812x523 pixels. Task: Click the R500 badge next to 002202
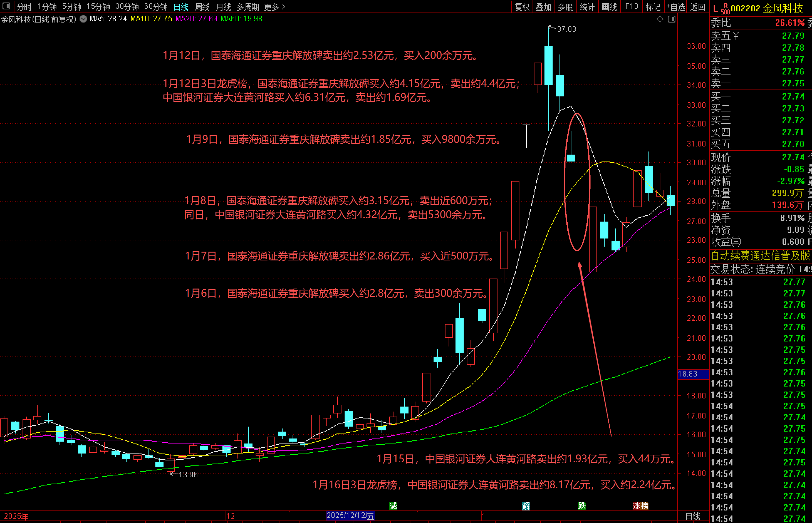[x=725, y=9]
